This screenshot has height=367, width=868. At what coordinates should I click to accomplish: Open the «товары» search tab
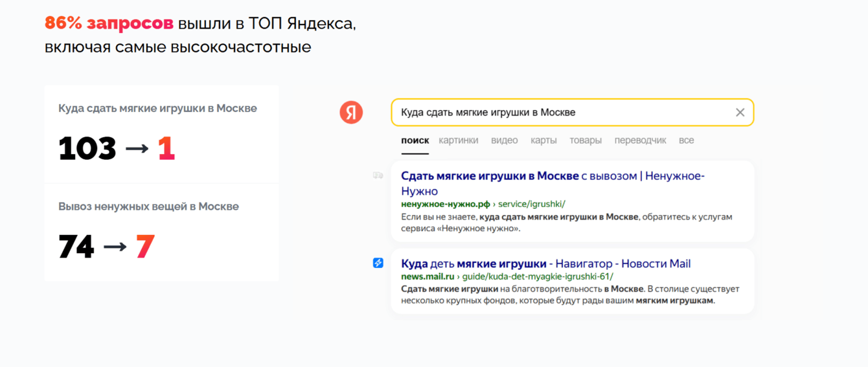click(x=586, y=140)
